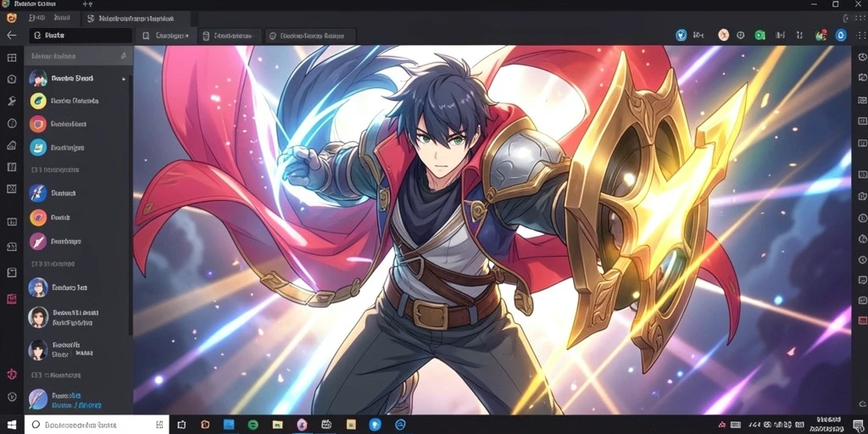The image size is (868, 434).
Task: Select the wrench tool icon in the left rail
Action: [12, 101]
